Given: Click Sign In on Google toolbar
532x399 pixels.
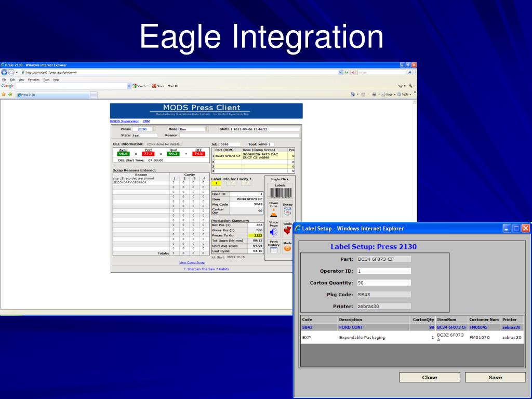Looking at the screenshot, I should tap(402, 86).
